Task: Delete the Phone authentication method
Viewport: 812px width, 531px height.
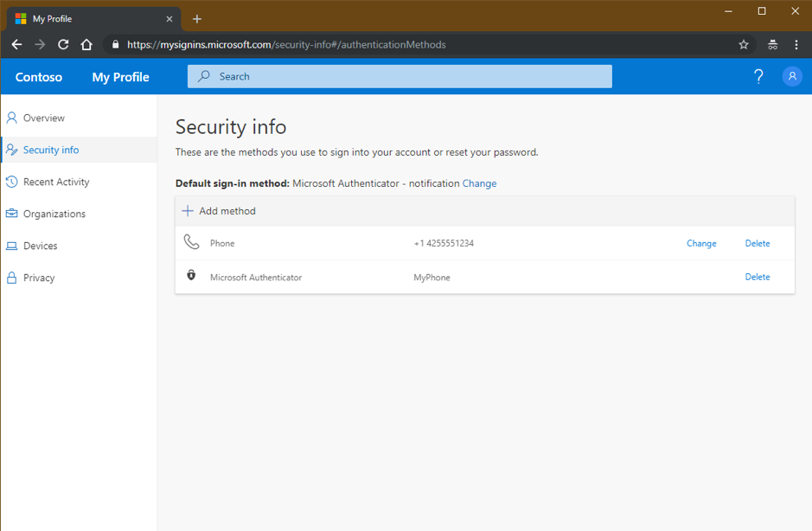Action: [757, 243]
